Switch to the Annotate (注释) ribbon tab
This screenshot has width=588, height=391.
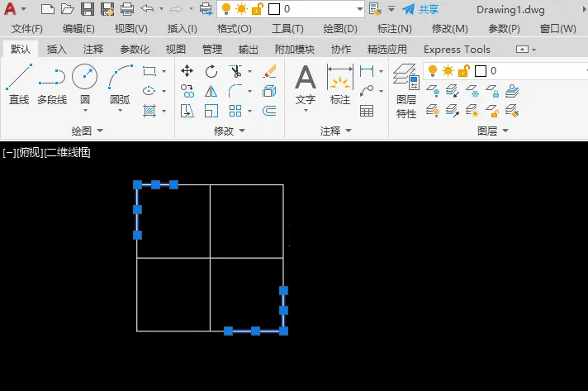click(x=93, y=49)
